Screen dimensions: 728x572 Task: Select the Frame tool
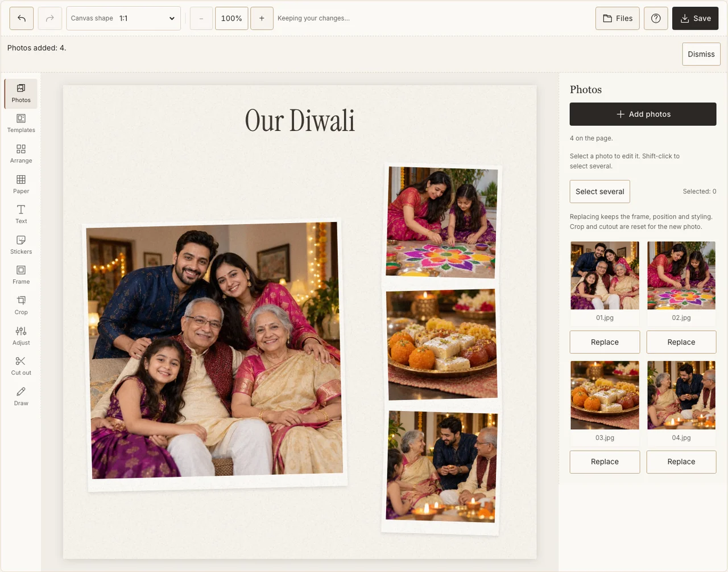pyautogui.click(x=21, y=275)
